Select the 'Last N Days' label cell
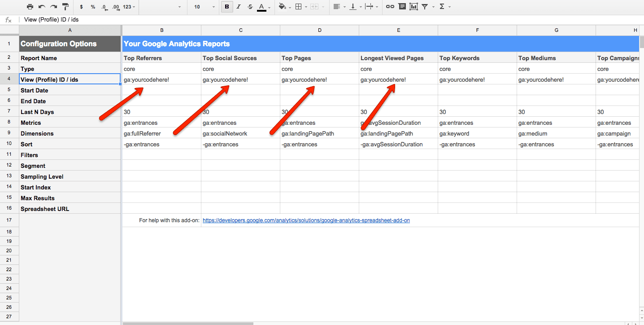The height and width of the screenshot is (325, 644). (x=70, y=112)
